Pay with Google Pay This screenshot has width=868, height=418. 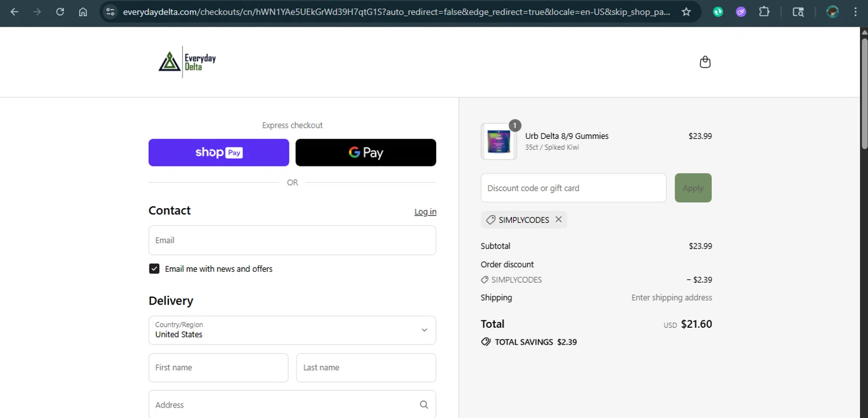366,153
